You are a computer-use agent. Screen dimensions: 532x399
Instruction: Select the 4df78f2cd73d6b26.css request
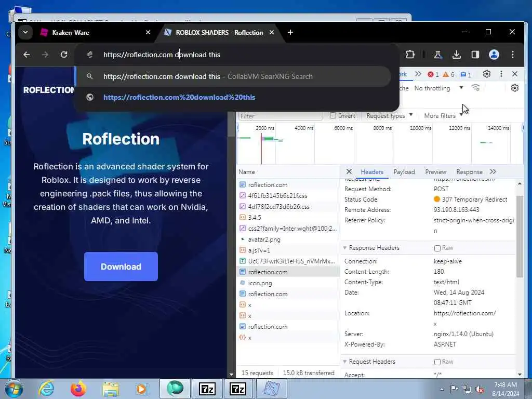[288, 207]
